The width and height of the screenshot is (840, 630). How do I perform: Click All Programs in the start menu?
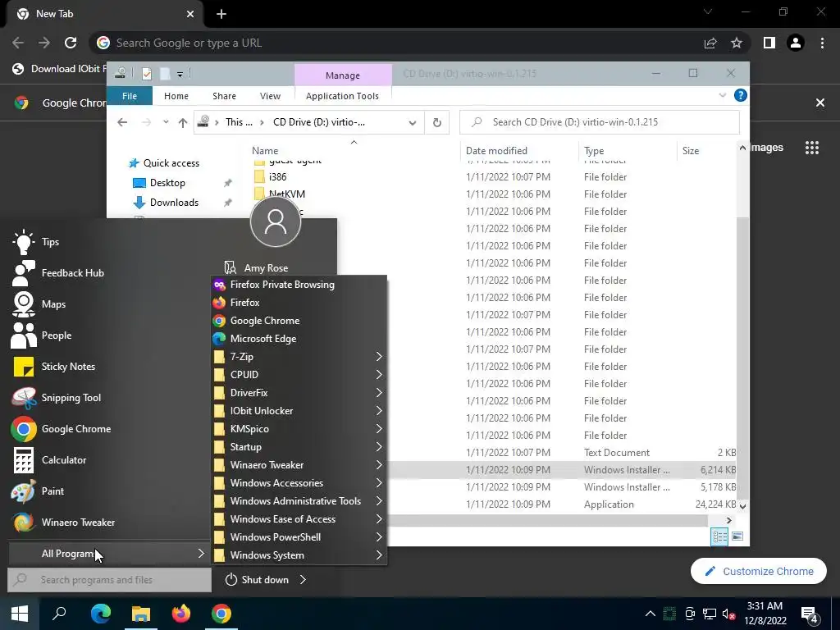[109, 554]
